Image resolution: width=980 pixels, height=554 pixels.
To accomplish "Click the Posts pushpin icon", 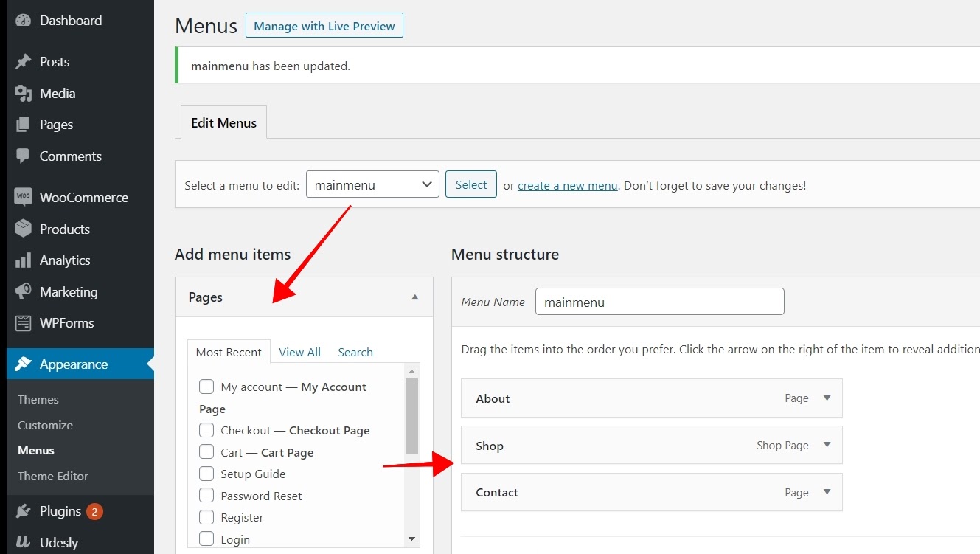I will [x=24, y=62].
